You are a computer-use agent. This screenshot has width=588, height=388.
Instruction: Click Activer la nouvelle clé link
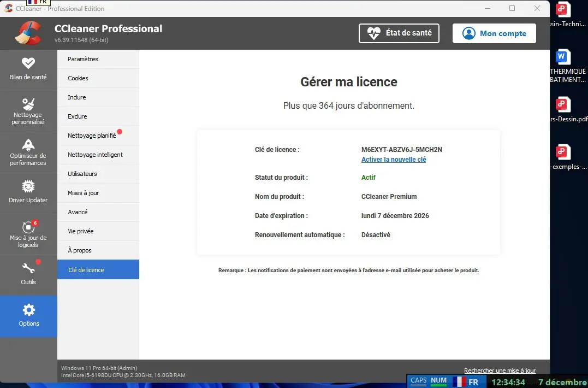[394, 159]
